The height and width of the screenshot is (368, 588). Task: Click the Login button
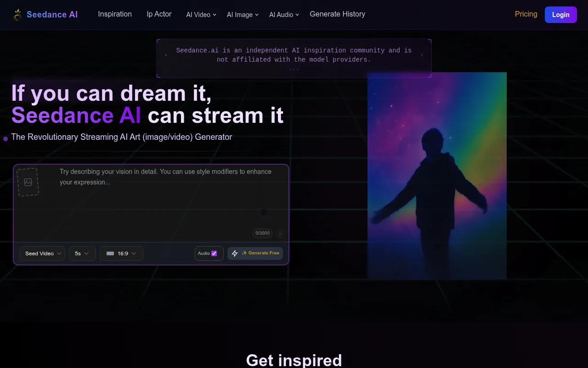click(x=561, y=15)
